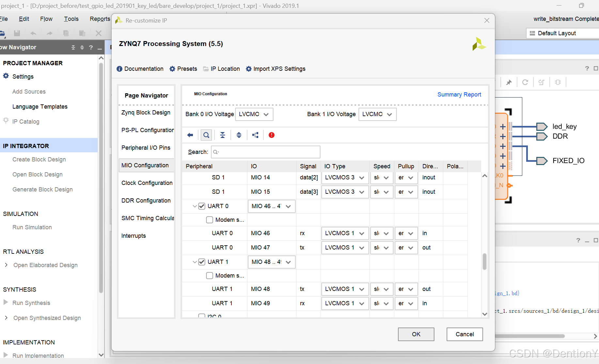Open the Tools menu
Viewport: 599px width, 364px height.
point(71,19)
